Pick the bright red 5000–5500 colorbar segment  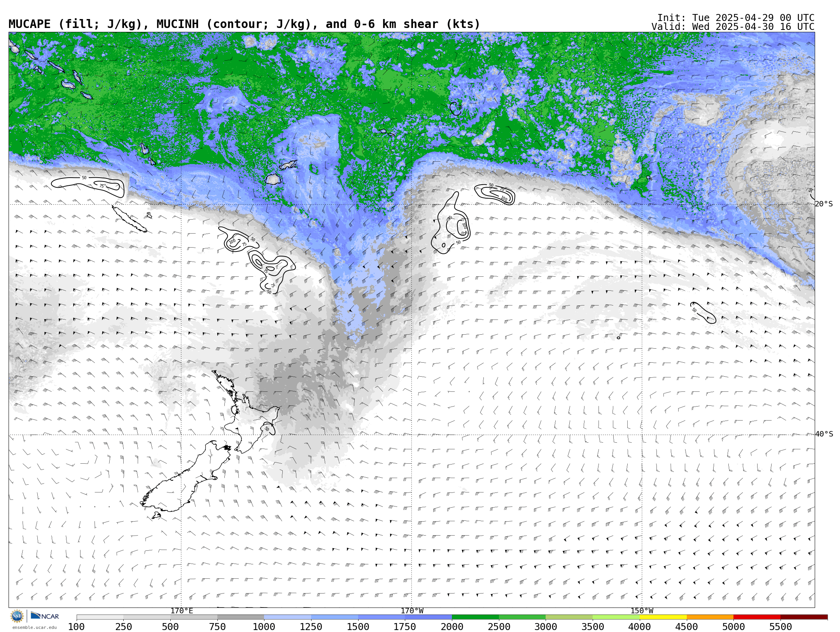(x=757, y=617)
